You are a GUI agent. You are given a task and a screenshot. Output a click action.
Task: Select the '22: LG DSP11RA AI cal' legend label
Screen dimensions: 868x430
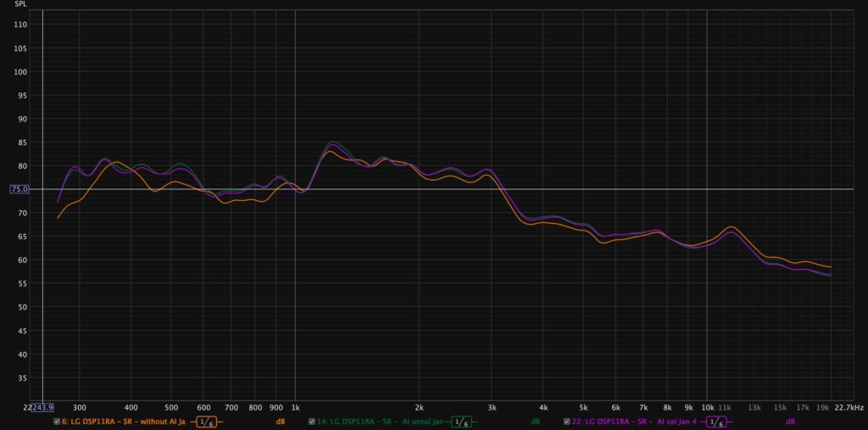click(x=635, y=422)
